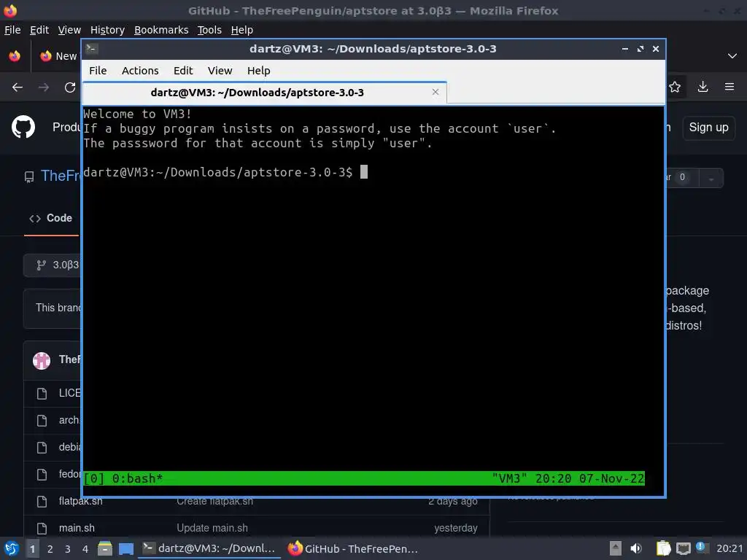Maximize the terminal window
The height and width of the screenshot is (560, 747).
tap(640, 49)
